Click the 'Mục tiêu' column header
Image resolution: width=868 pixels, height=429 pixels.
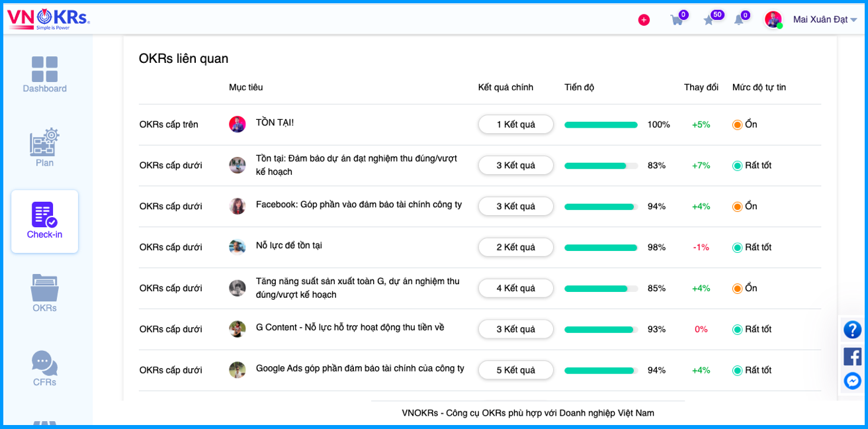(246, 87)
